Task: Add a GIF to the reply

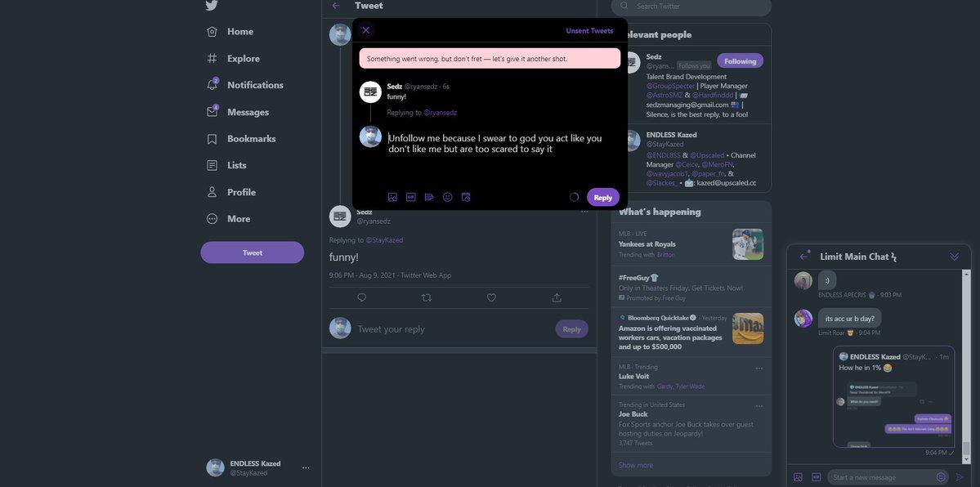Action: click(411, 197)
